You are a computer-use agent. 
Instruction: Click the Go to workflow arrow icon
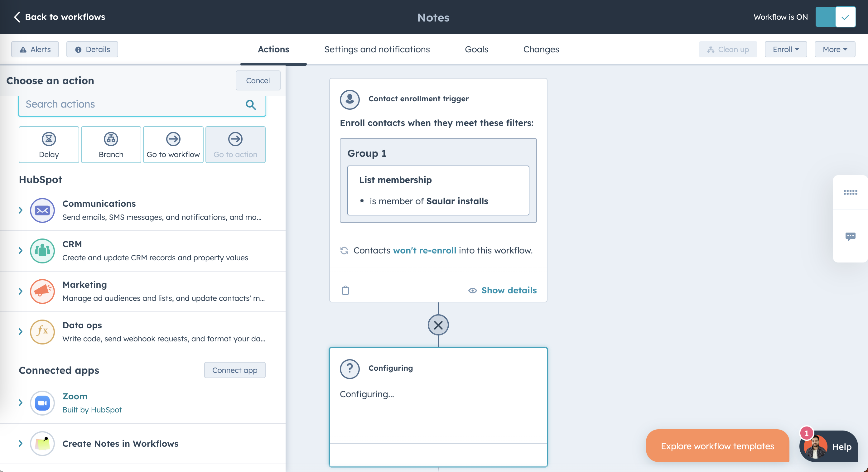coord(173,139)
